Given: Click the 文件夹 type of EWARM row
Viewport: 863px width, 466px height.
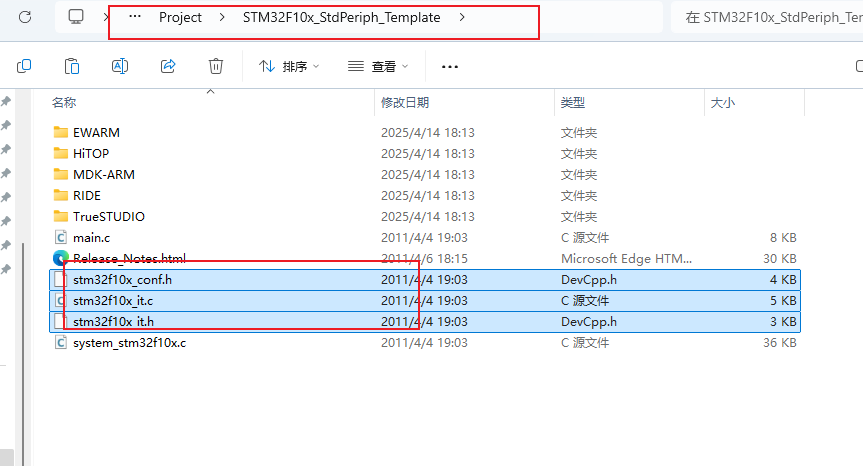Looking at the screenshot, I should point(579,133).
